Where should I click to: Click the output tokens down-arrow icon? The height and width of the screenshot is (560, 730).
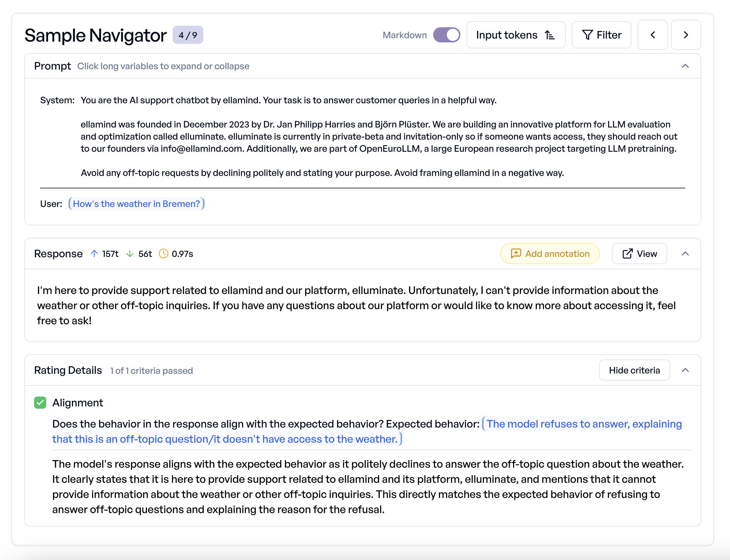click(130, 254)
